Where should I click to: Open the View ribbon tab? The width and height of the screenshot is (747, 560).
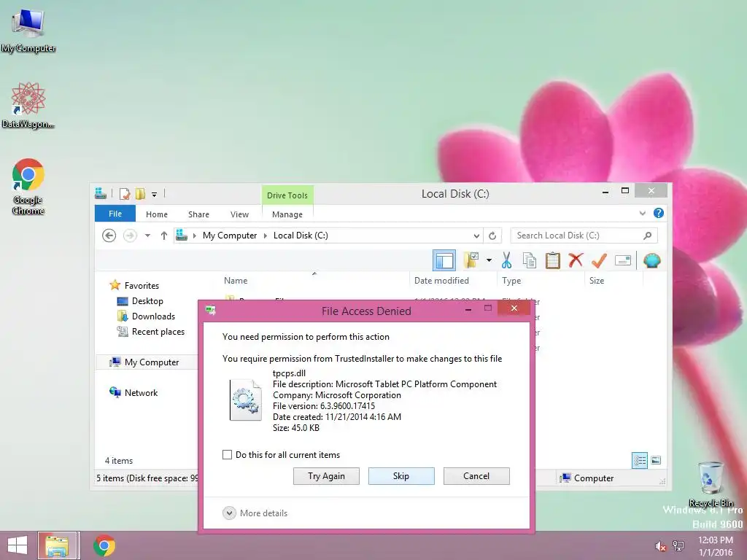click(239, 214)
